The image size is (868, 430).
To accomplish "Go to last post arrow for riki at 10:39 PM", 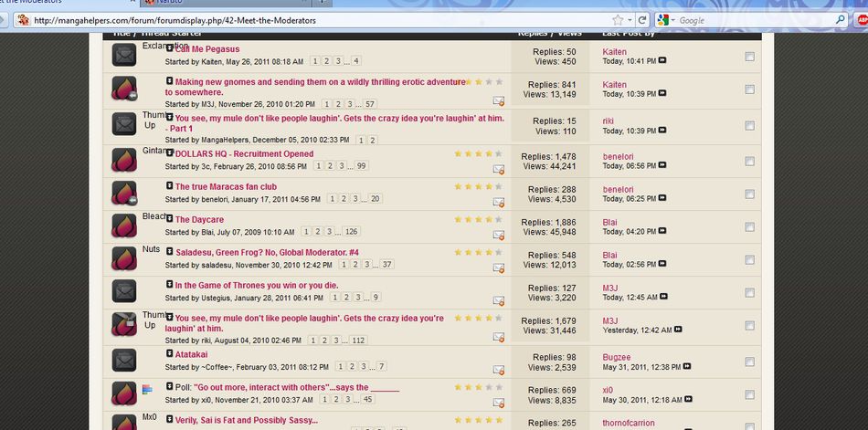I will coord(662,130).
